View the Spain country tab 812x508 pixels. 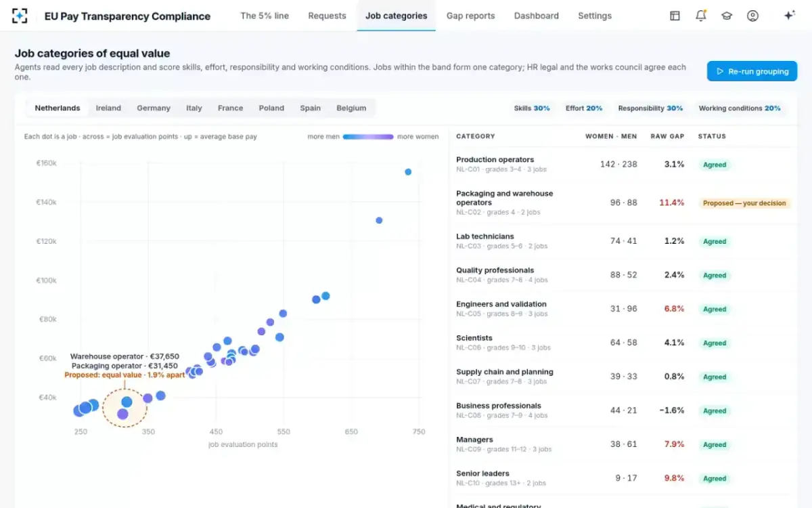[311, 108]
